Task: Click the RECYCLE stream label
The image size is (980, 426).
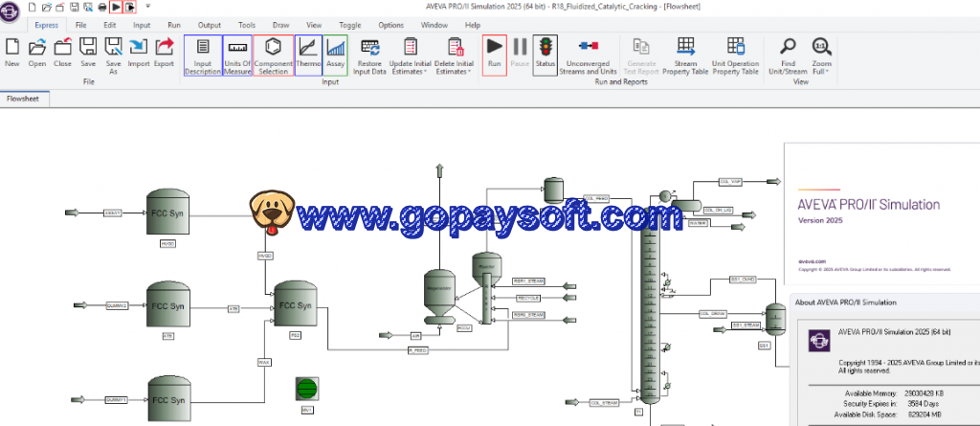Action: tap(526, 298)
